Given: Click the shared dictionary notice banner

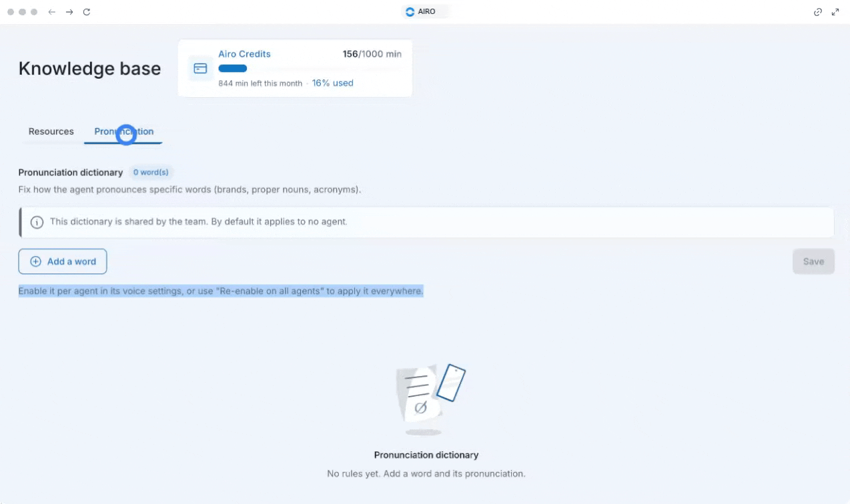Looking at the screenshot, I should 426,222.
